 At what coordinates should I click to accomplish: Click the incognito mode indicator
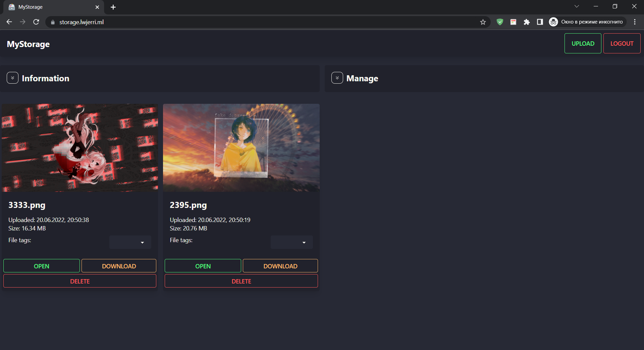[x=587, y=22]
